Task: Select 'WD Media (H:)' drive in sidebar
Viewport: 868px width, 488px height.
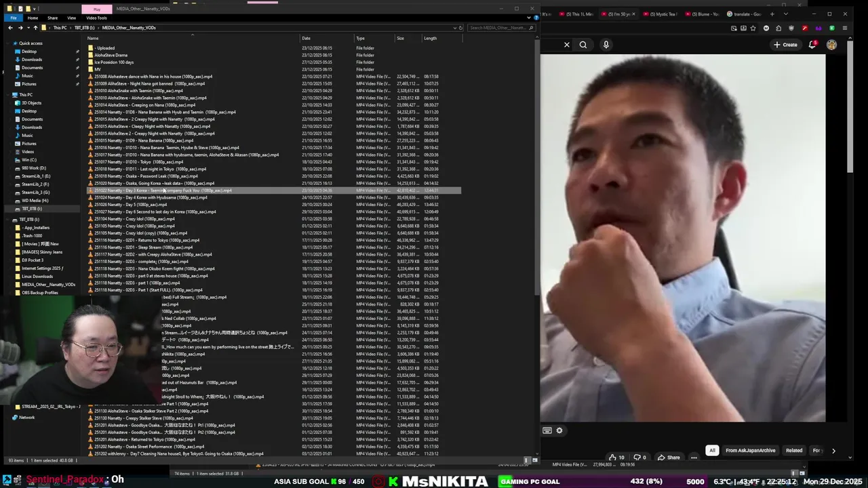Action: 35,201
